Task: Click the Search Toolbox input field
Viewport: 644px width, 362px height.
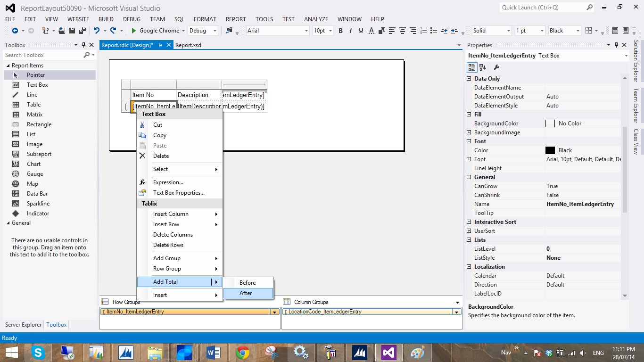Action: coord(42,55)
